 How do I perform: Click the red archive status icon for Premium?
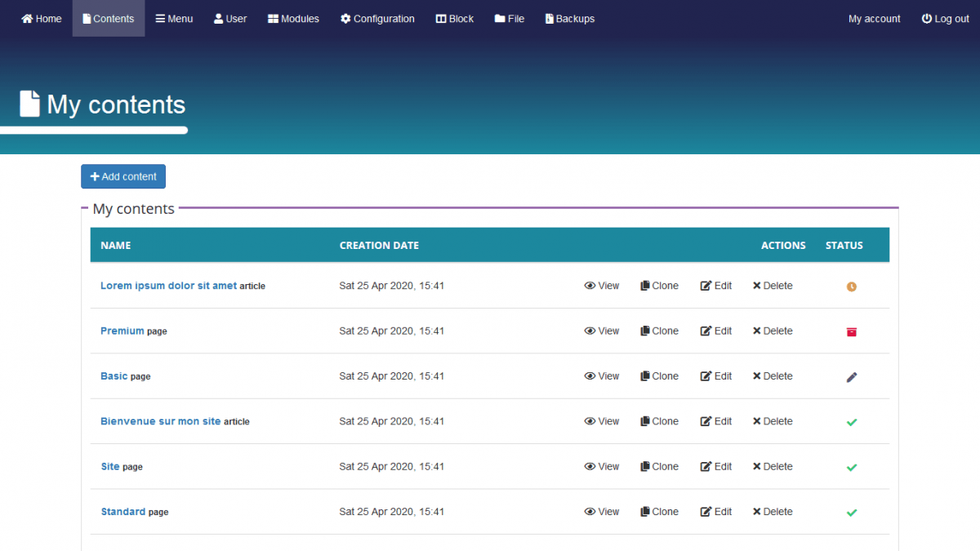(x=851, y=331)
